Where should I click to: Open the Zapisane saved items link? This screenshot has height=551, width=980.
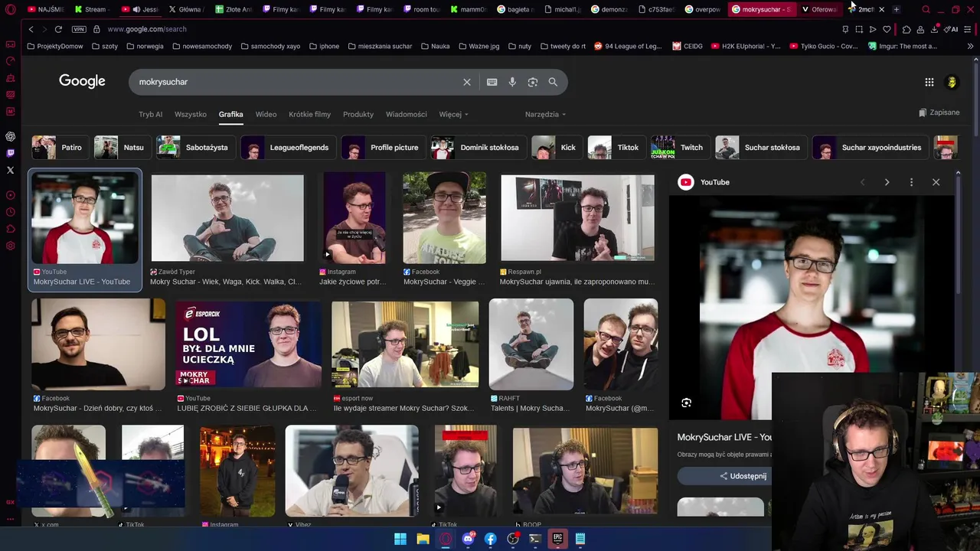coord(939,112)
